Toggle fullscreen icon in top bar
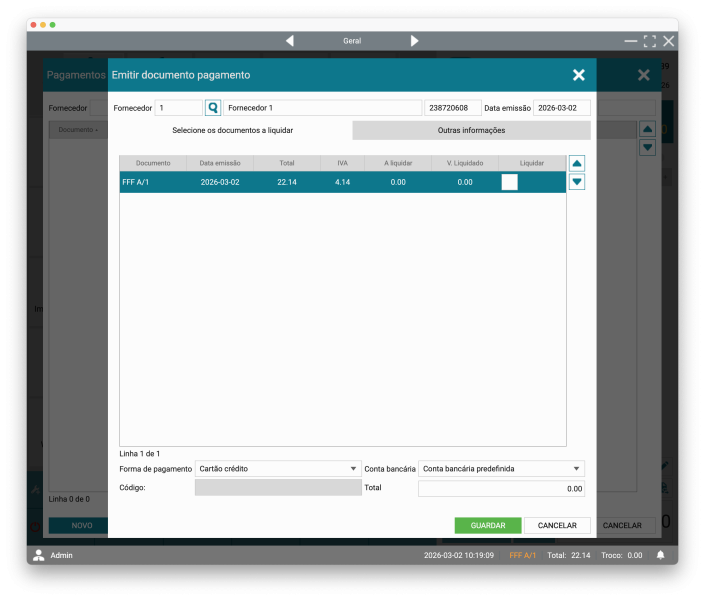The width and height of the screenshot is (705, 600). (650, 41)
